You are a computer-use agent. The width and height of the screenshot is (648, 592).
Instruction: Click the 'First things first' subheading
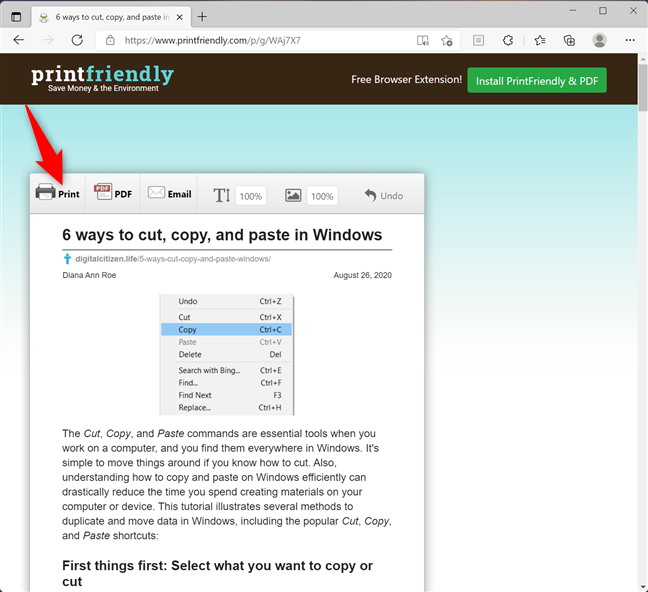point(217,573)
